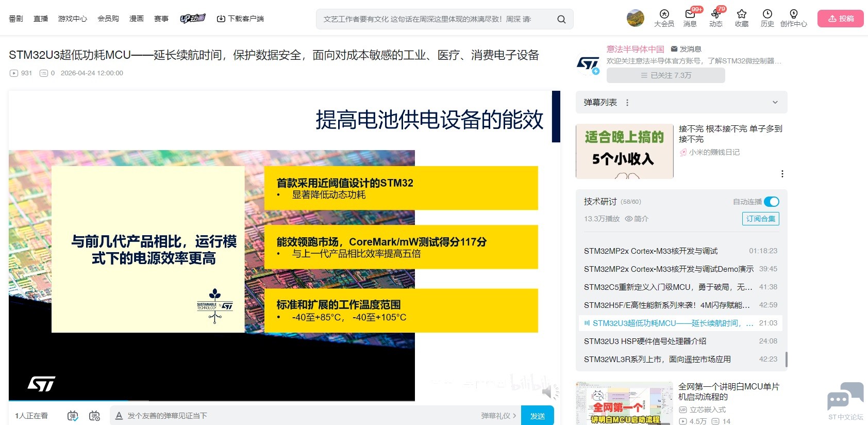This screenshot has height=425, width=868.
Task: Click the ST中文论坛 label
Action: (845, 417)
